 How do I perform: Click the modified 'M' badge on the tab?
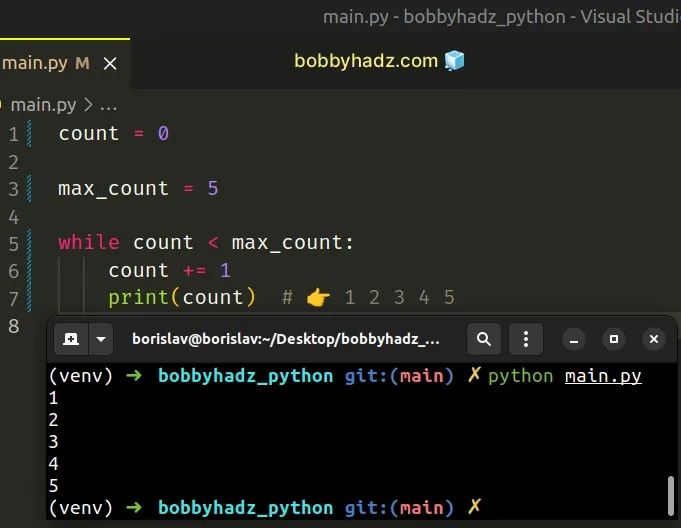coord(83,63)
